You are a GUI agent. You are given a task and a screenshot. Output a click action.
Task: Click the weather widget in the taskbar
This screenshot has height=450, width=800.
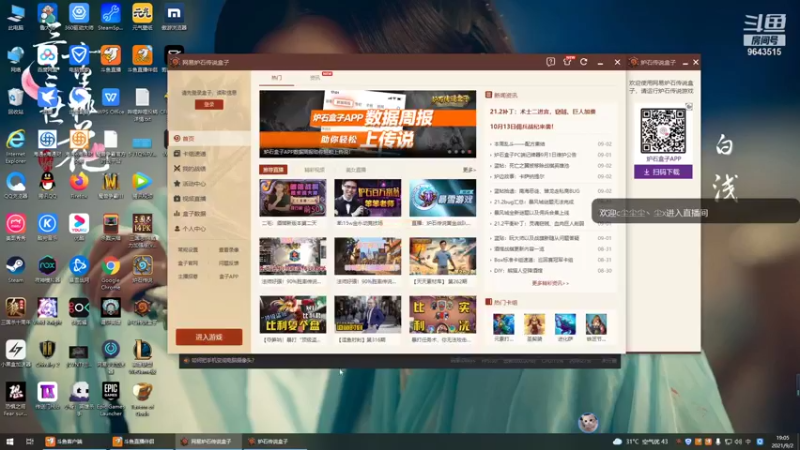pyautogui.click(x=640, y=441)
